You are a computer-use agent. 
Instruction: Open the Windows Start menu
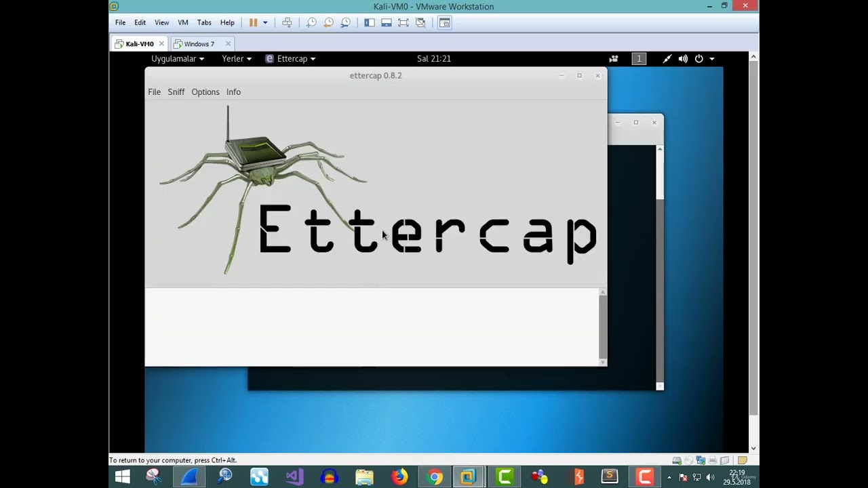click(123, 477)
